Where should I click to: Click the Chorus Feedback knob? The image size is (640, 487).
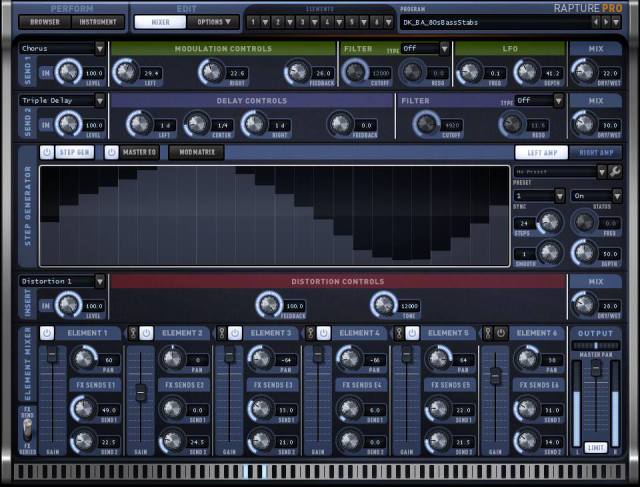pyautogui.click(x=298, y=72)
